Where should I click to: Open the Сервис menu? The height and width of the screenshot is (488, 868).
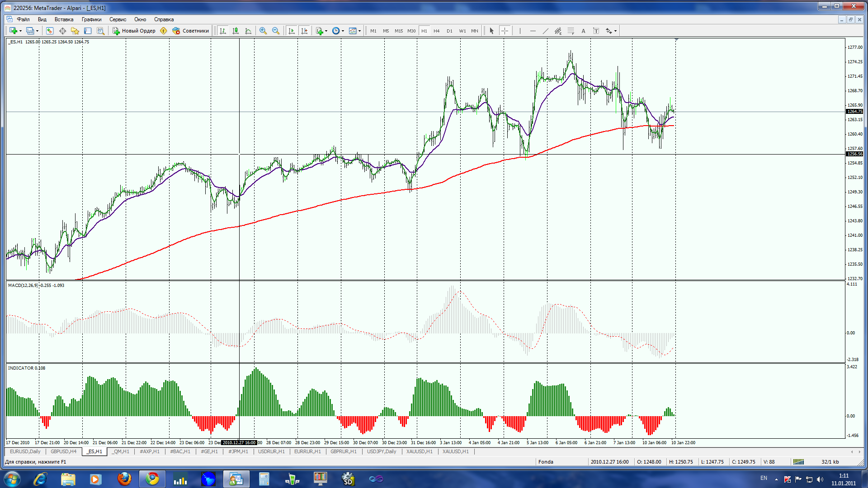click(118, 19)
